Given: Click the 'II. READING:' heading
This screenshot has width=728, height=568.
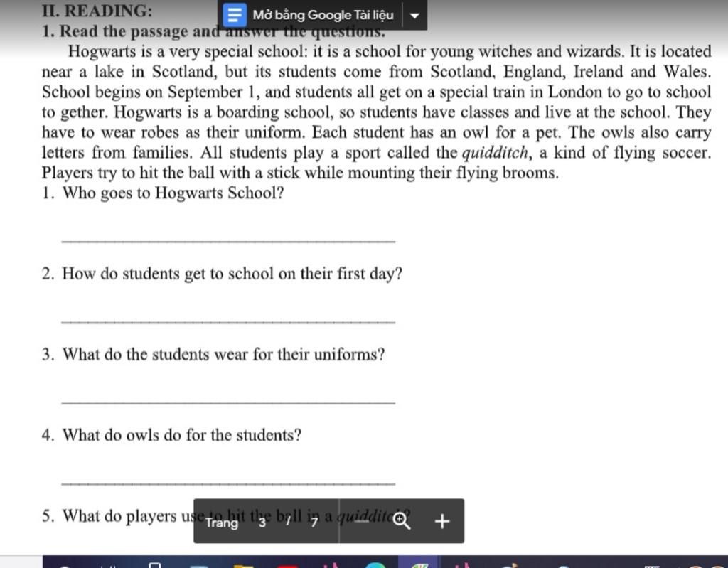Looking at the screenshot, I should 97,11.
